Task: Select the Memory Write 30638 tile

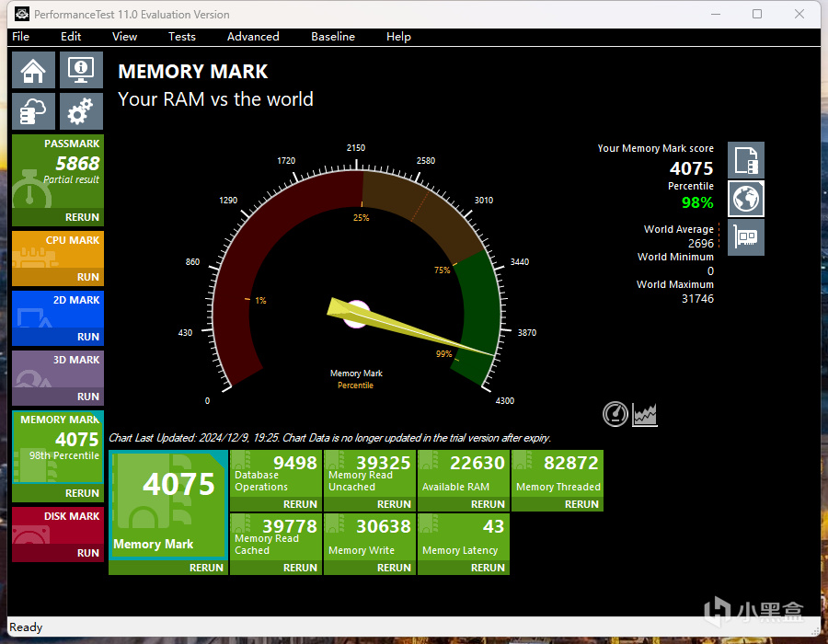Action: tap(370, 537)
